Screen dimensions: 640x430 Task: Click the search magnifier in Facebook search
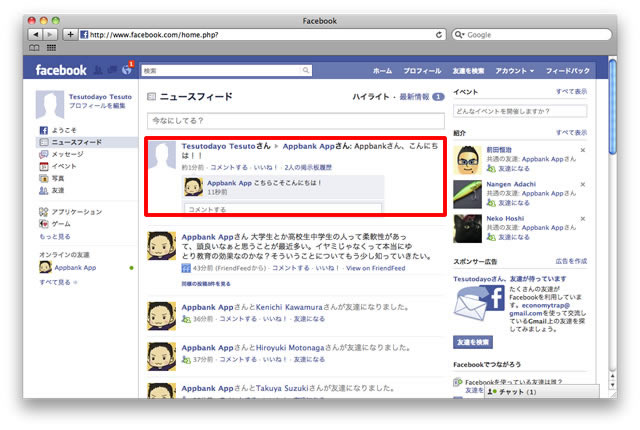pyautogui.click(x=306, y=70)
